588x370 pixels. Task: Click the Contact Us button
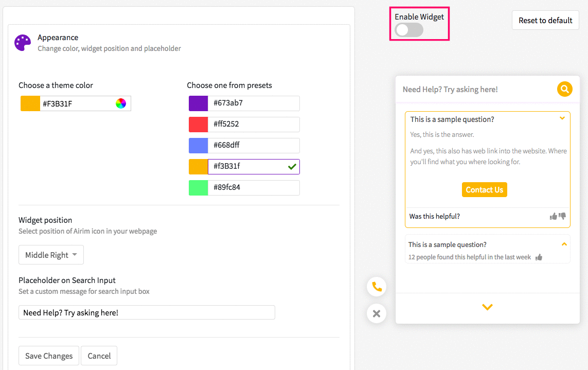(x=485, y=190)
